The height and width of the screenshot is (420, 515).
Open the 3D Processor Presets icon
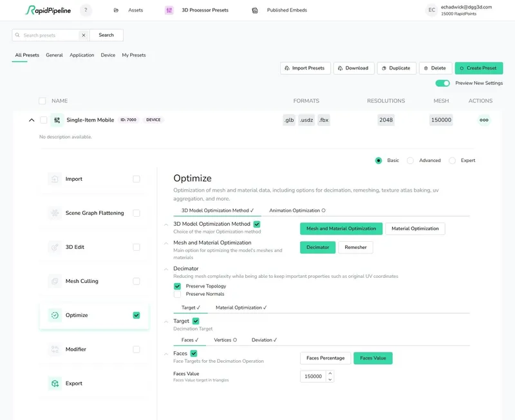coord(169,10)
